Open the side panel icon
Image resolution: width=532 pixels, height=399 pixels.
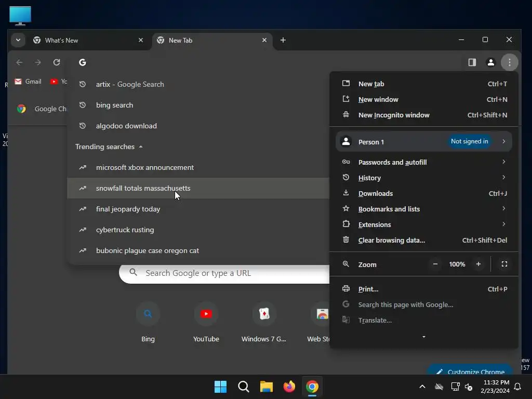[x=472, y=62]
